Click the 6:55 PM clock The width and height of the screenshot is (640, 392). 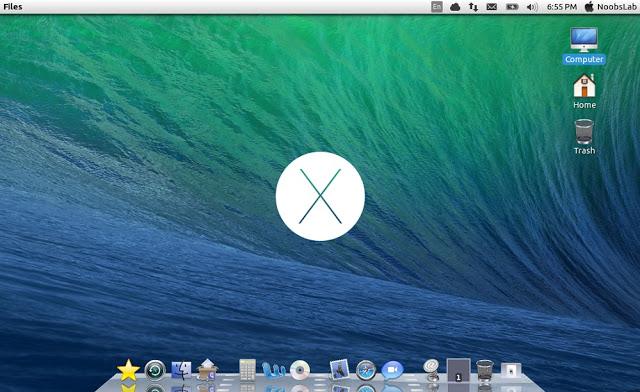(x=562, y=7)
